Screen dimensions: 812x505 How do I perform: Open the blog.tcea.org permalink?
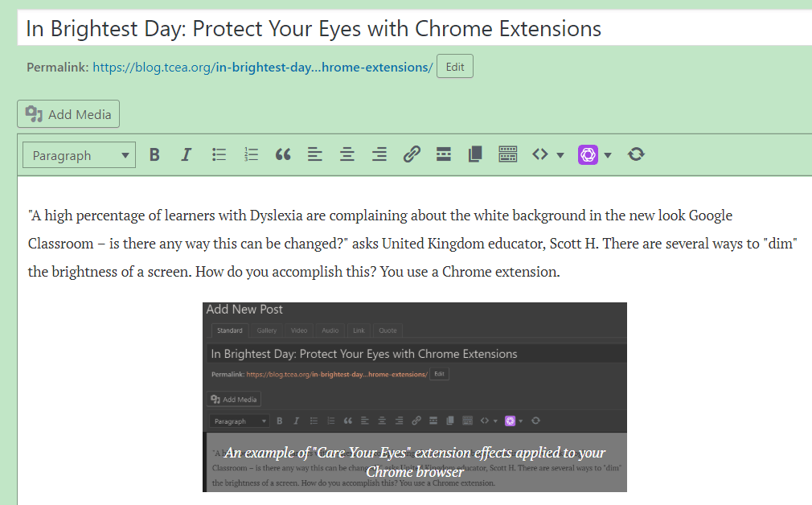pos(263,68)
